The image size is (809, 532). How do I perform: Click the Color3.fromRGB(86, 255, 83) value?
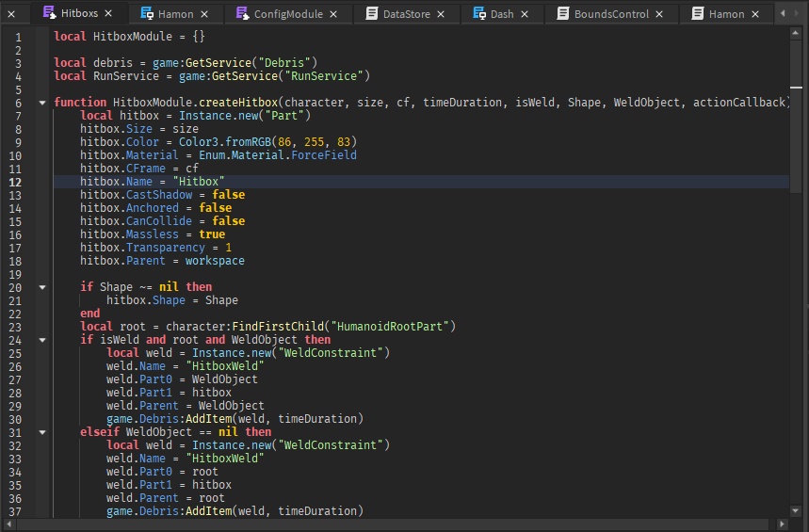tap(267, 142)
